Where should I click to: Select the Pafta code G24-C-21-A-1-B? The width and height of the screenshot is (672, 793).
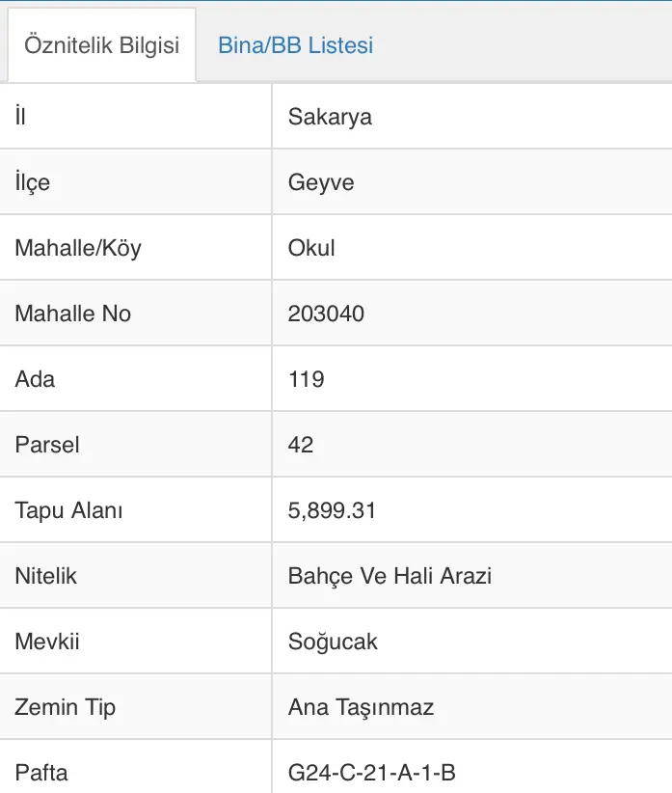tap(372, 773)
